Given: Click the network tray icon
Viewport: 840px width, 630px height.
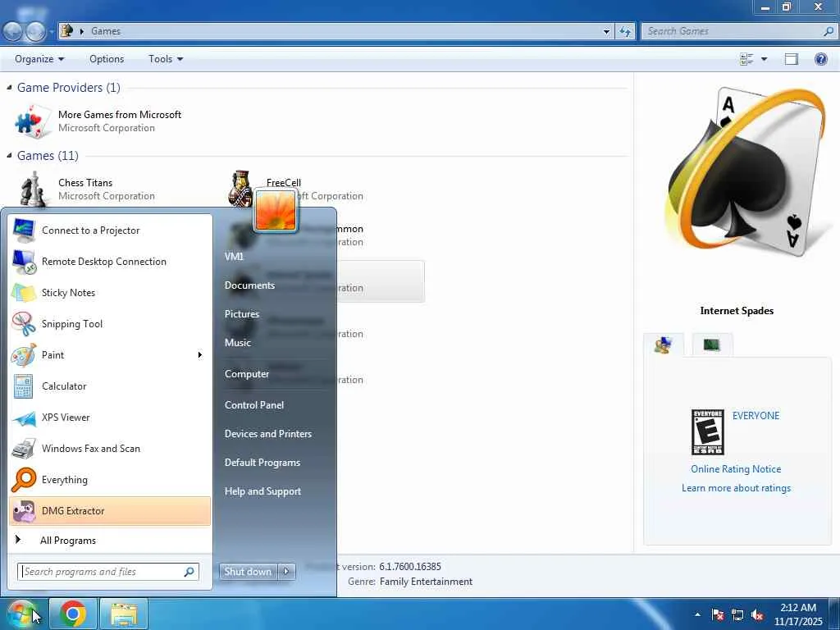Looking at the screenshot, I should [x=737, y=615].
